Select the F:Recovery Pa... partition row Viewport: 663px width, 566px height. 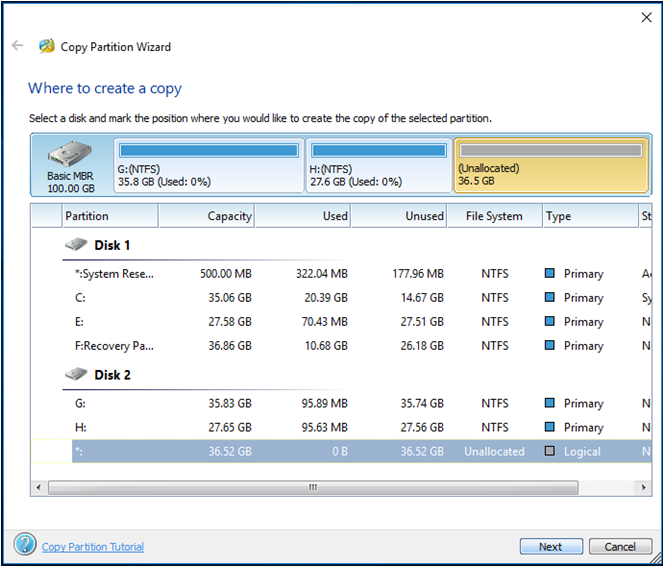[x=341, y=346]
